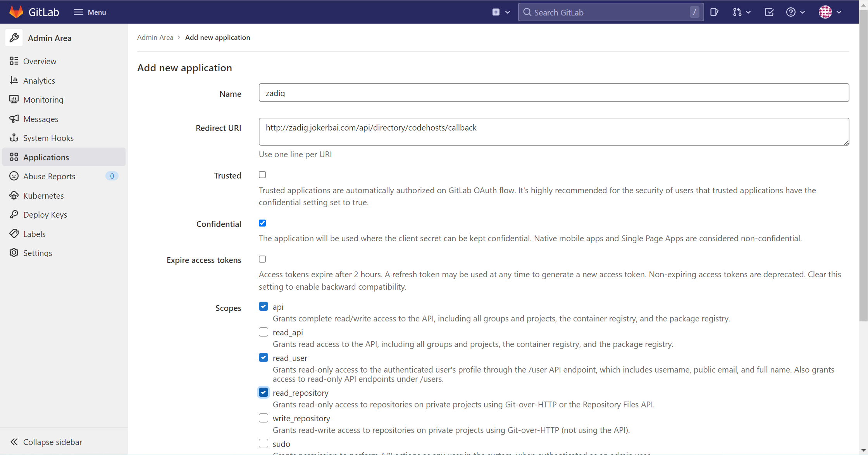Viewport: 868px width, 455px height.
Task: Click the Name field containing zadig
Action: [554, 93]
